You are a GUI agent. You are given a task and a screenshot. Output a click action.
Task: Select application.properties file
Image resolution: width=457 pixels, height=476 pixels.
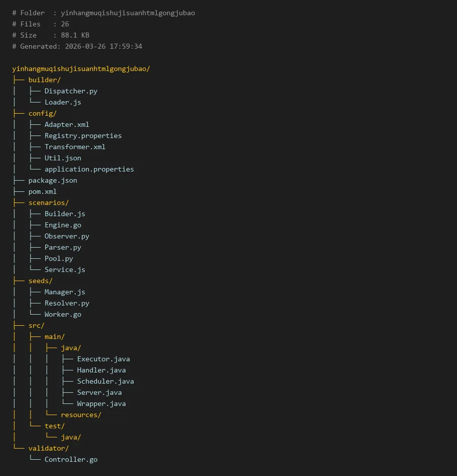click(x=89, y=169)
